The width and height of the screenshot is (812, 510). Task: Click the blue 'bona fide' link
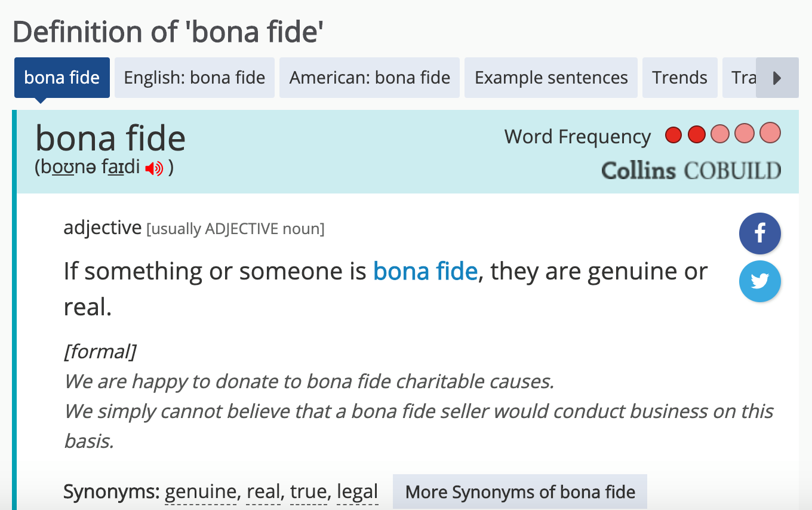[425, 272]
